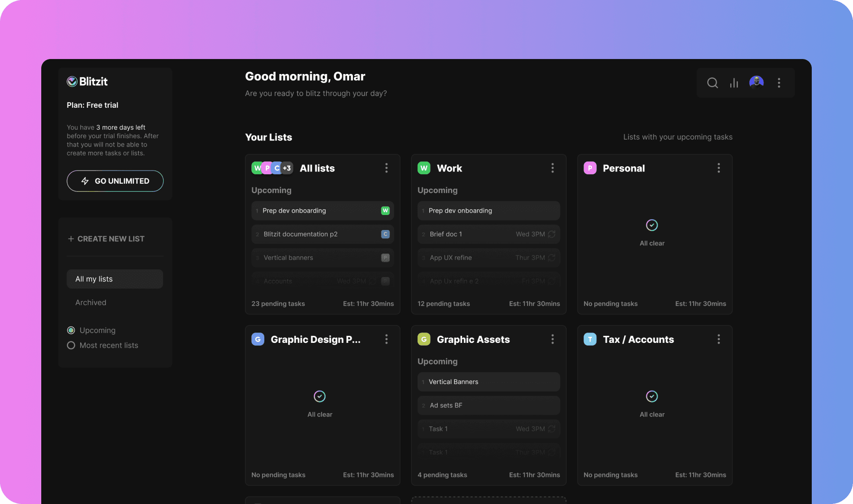This screenshot has width=853, height=504.
Task: Open the Graphic Assets list title
Action: tap(473, 340)
